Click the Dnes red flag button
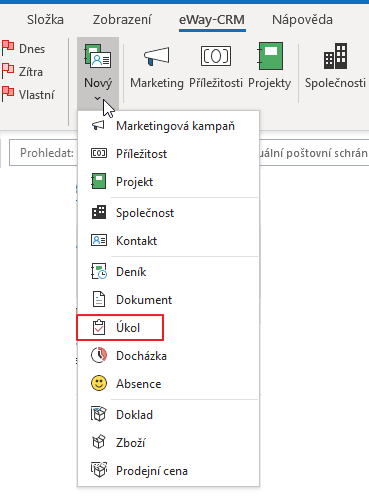The width and height of the screenshot is (369, 499). click(x=24, y=49)
